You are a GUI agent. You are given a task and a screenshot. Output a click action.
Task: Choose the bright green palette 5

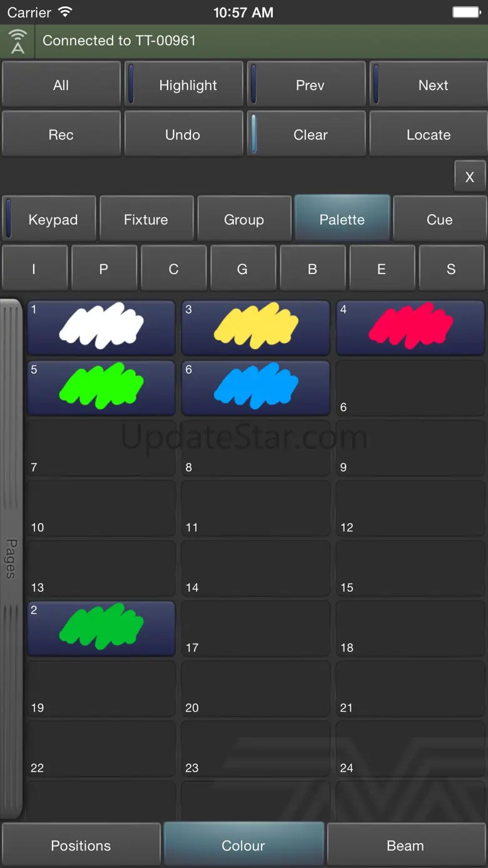(x=101, y=387)
